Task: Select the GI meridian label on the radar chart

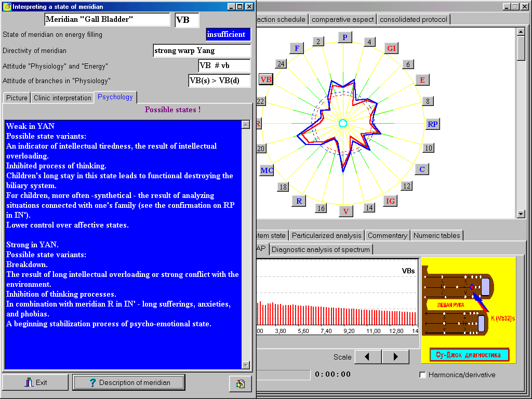Action: pyautogui.click(x=391, y=48)
